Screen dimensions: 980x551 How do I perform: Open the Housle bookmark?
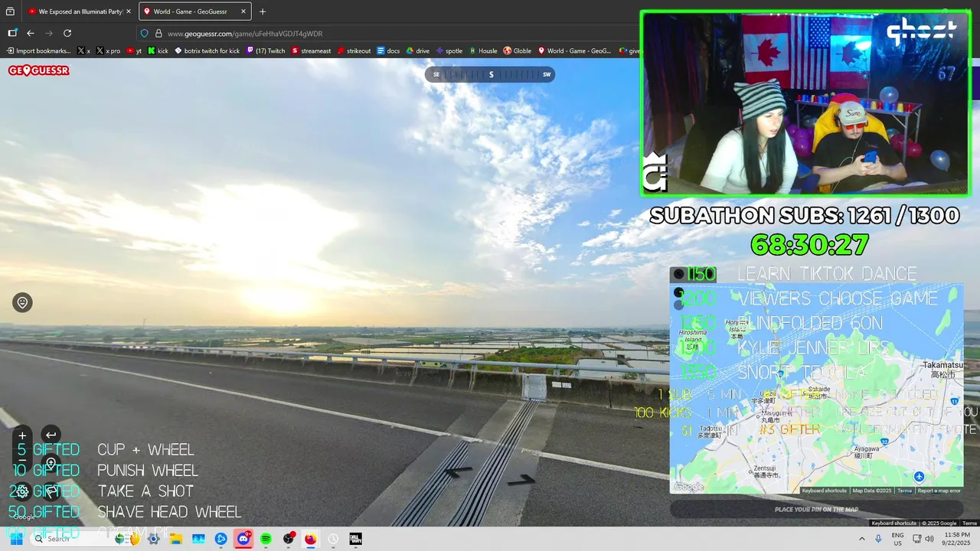483,51
